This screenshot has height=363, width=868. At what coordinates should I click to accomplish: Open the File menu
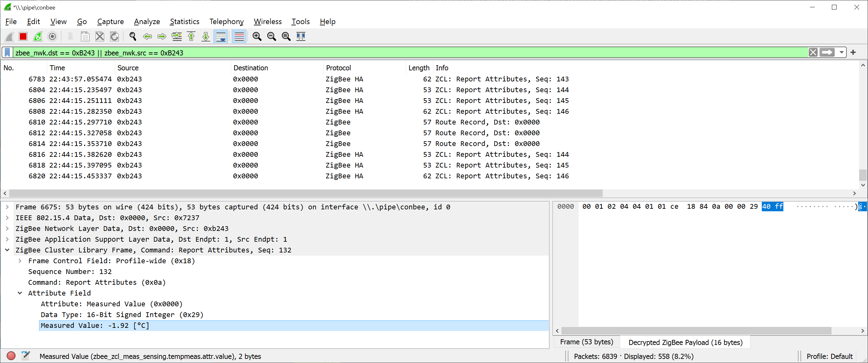[11, 22]
